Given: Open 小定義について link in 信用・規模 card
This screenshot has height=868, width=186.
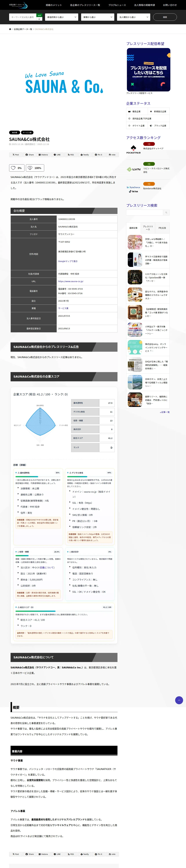Looking at the screenshot, I should [x=47, y=567].
